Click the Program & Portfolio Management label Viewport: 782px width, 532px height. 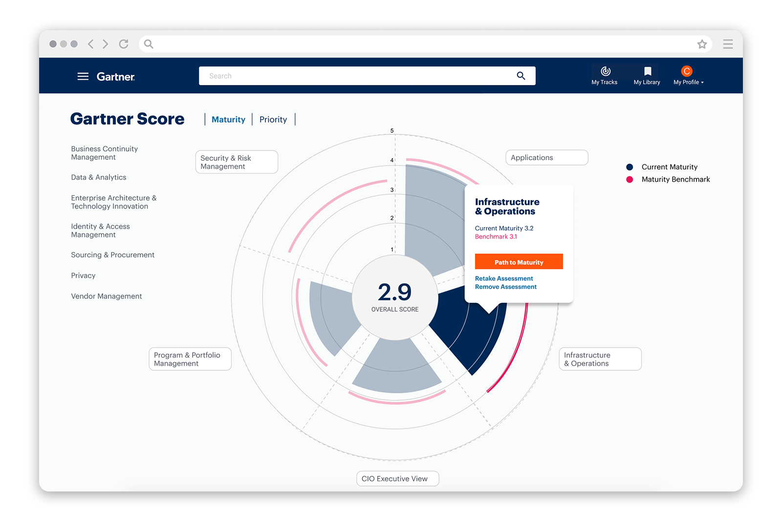point(190,359)
